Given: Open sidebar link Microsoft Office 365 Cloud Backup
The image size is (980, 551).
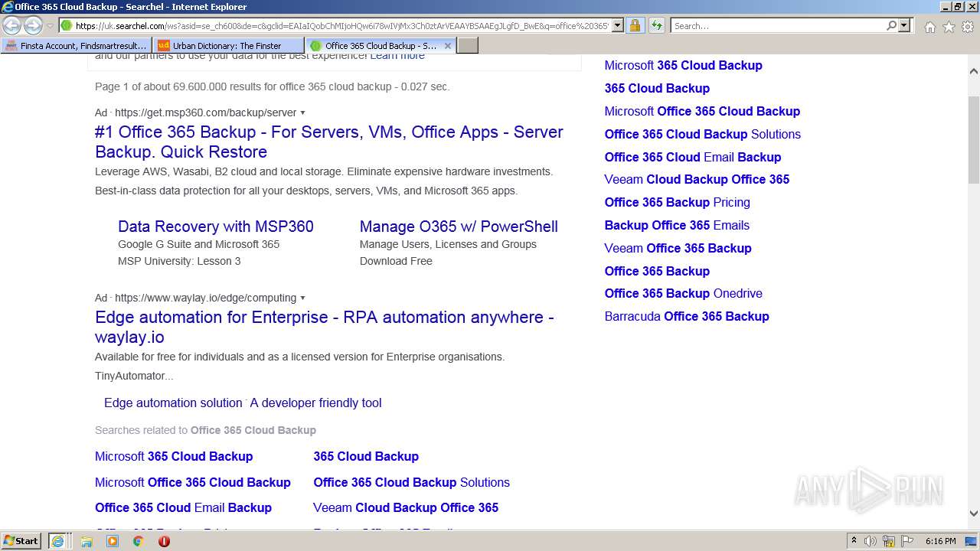Looking at the screenshot, I should [702, 111].
